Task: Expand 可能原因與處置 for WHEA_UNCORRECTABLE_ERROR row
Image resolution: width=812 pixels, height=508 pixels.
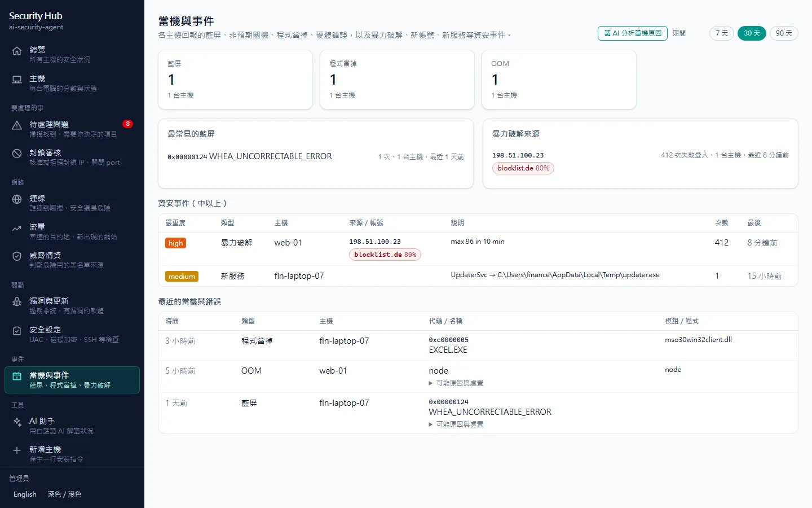Action: pyautogui.click(x=456, y=424)
